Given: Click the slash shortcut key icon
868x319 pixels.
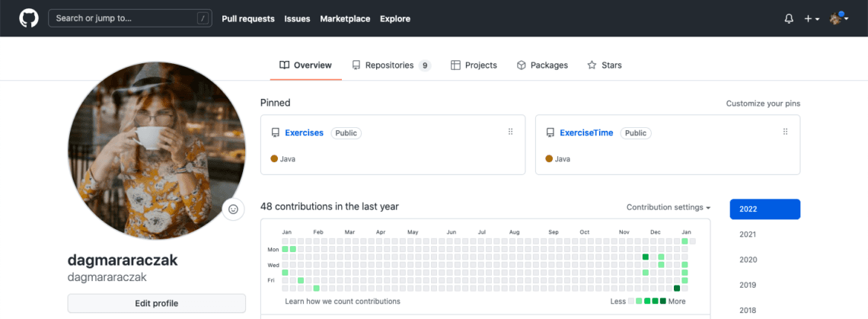Looking at the screenshot, I should (203, 18).
